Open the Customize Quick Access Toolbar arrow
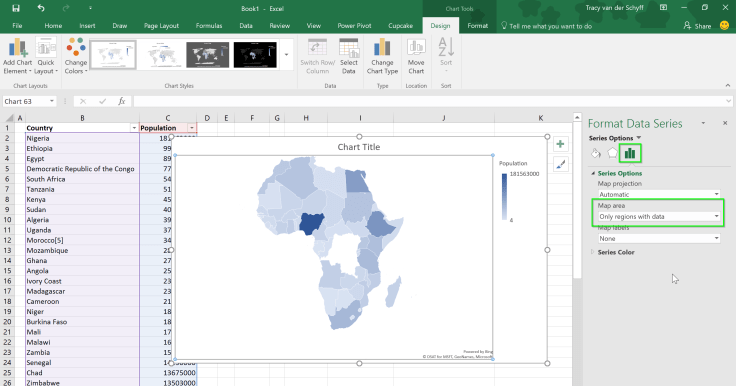The height and width of the screenshot is (386, 736). 90,8
